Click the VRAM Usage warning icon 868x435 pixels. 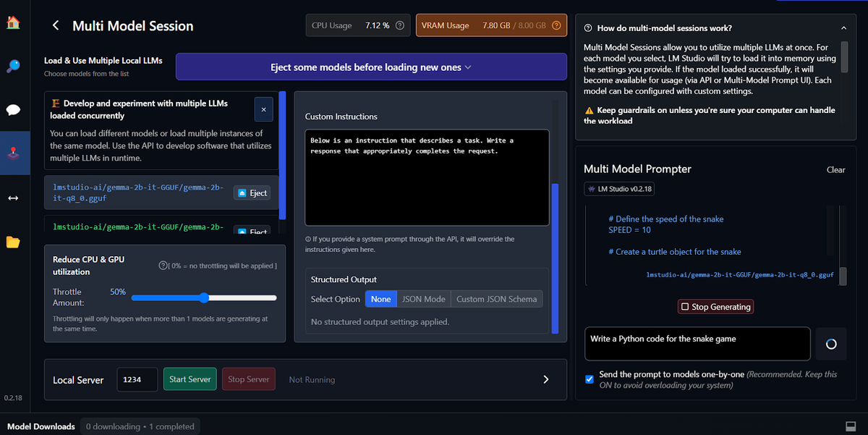556,25
